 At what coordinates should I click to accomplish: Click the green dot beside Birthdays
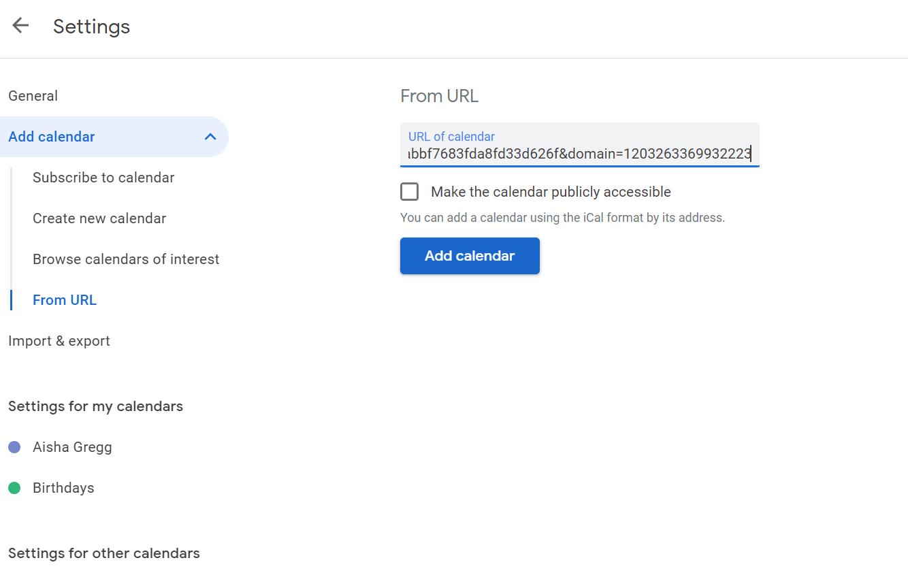[x=14, y=488]
